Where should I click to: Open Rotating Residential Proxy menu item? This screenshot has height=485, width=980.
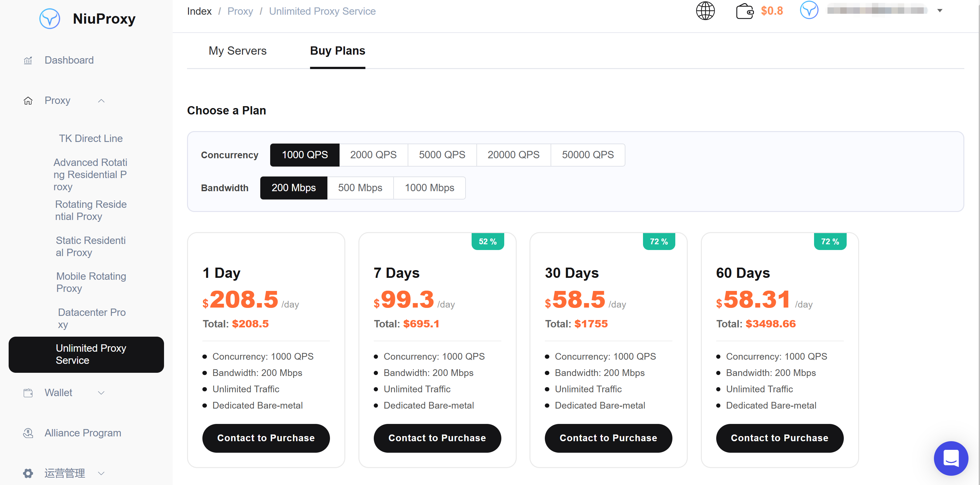click(90, 210)
